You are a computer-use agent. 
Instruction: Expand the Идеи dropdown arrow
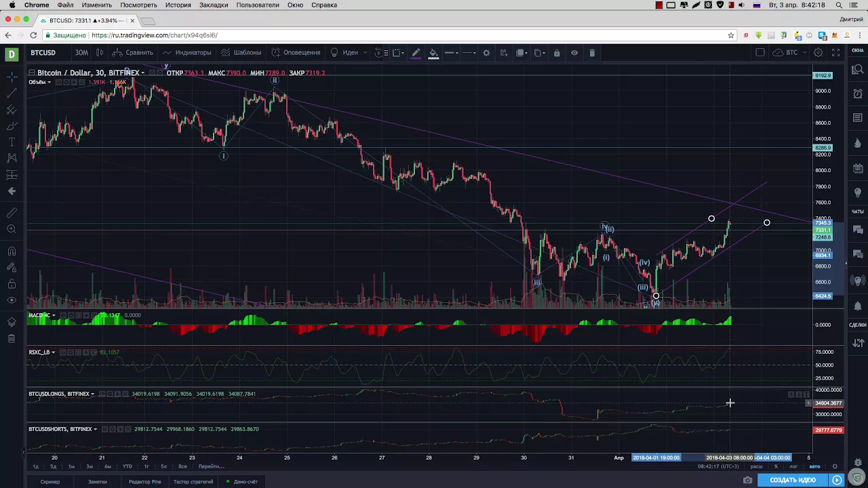click(x=365, y=52)
